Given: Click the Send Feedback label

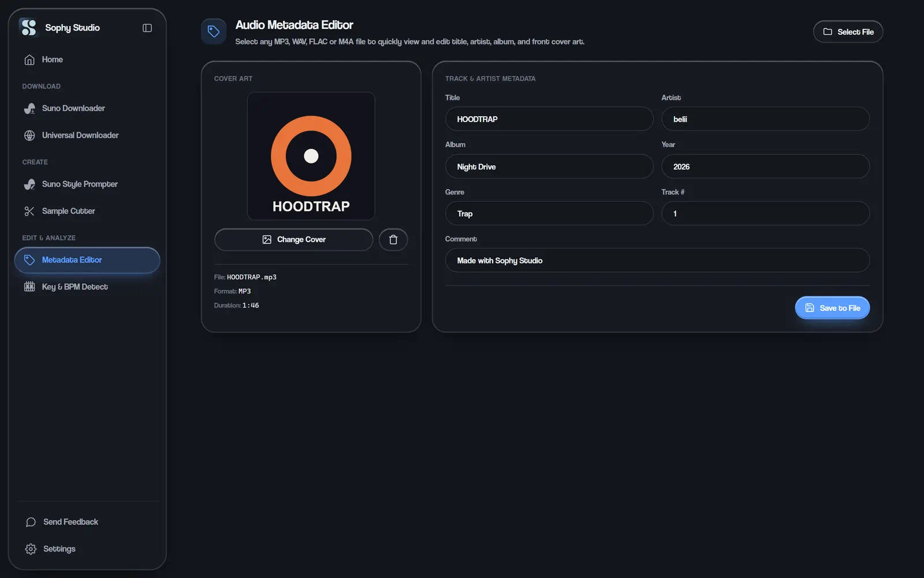Looking at the screenshot, I should (x=70, y=522).
